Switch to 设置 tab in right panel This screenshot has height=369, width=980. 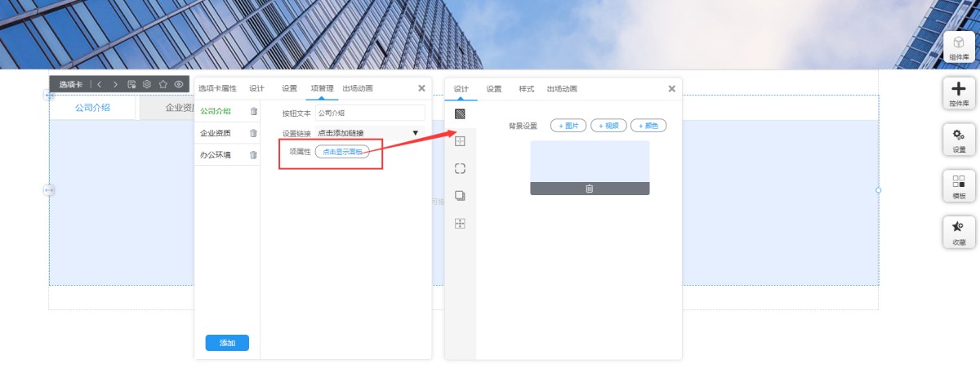pos(493,89)
